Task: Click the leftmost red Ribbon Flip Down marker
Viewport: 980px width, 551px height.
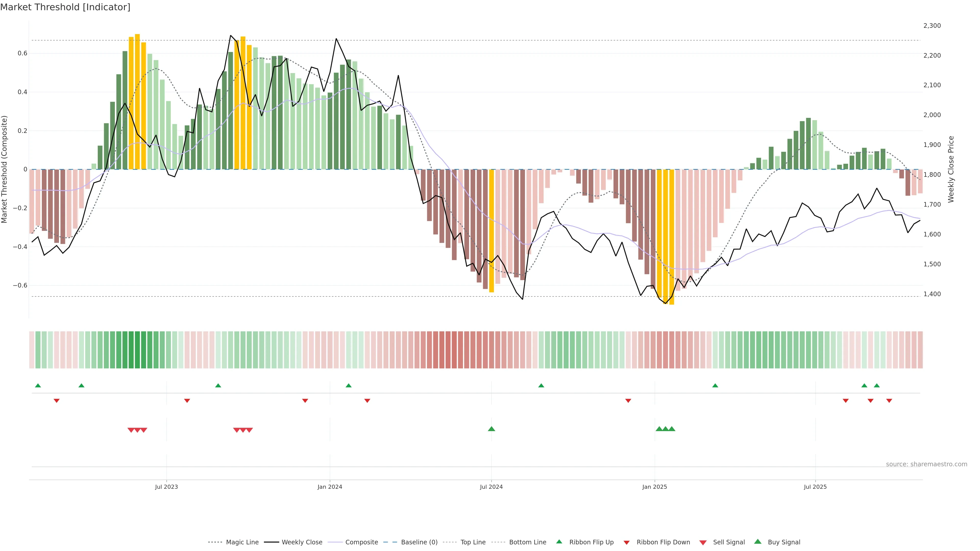Action: pyautogui.click(x=57, y=400)
